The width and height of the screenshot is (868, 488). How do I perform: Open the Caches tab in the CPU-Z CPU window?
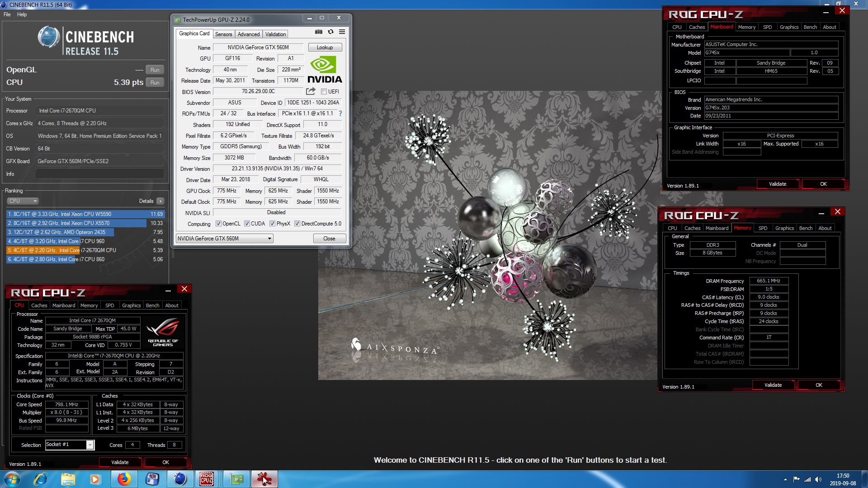39,305
